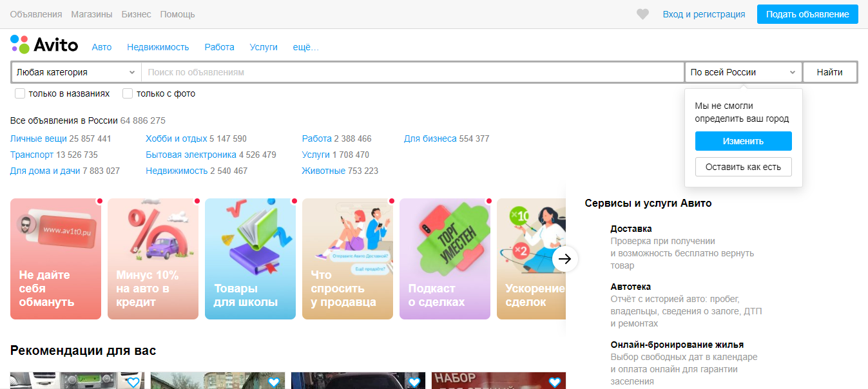The image size is (868, 389).
Task: Open 'Объявления' in the top bar
Action: click(36, 14)
